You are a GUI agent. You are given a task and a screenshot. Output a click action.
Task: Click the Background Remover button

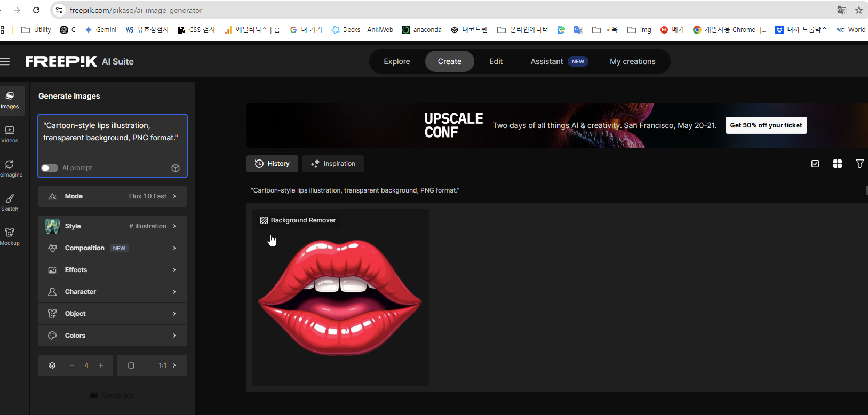(298, 220)
